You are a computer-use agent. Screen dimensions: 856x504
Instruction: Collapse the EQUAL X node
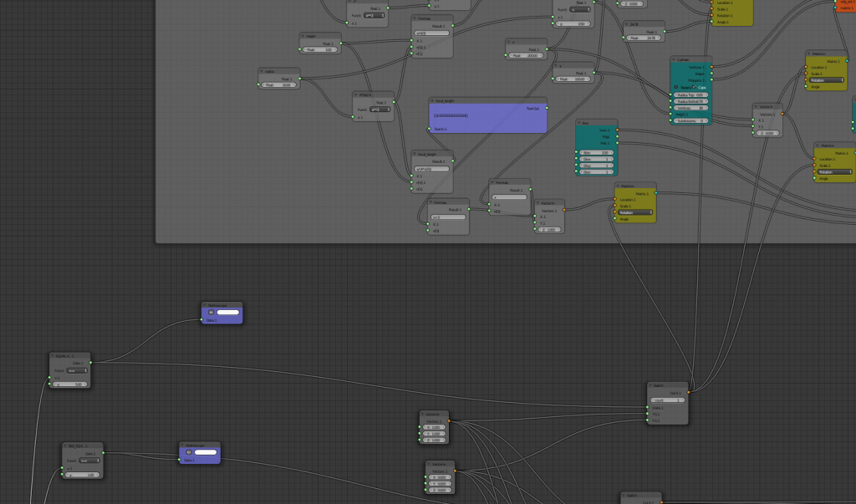pos(53,355)
